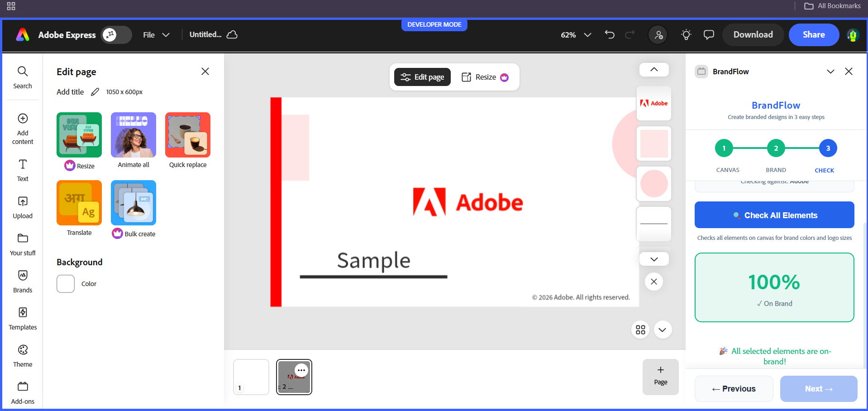
Task: Close the BrandFlow add-on panel
Action: (849, 72)
